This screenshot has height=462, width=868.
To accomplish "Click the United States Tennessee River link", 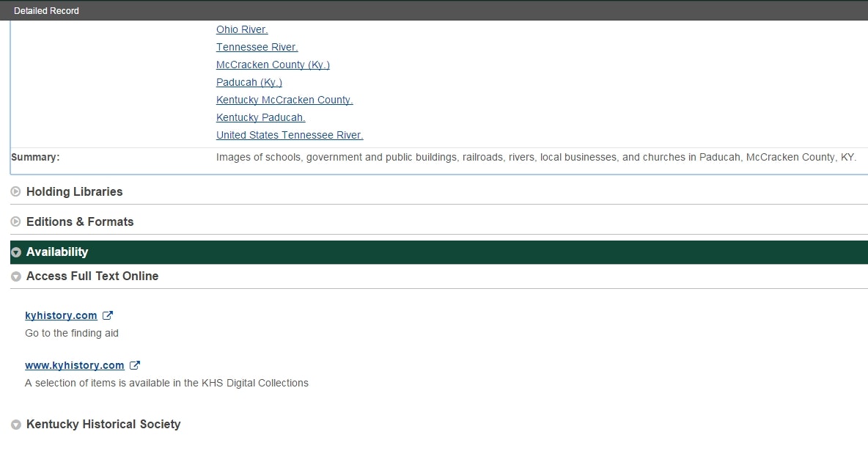I will click(290, 136).
